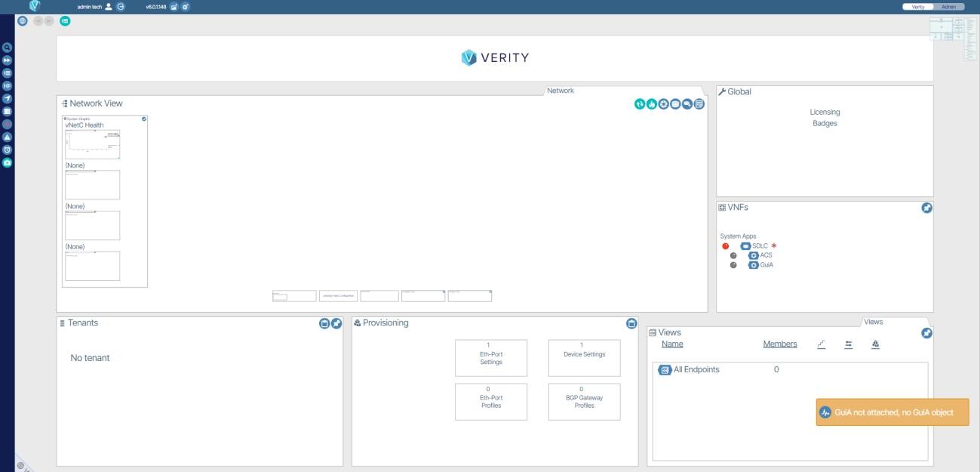
Task: Click the teal list icon in top toolbar
Action: [65, 22]
